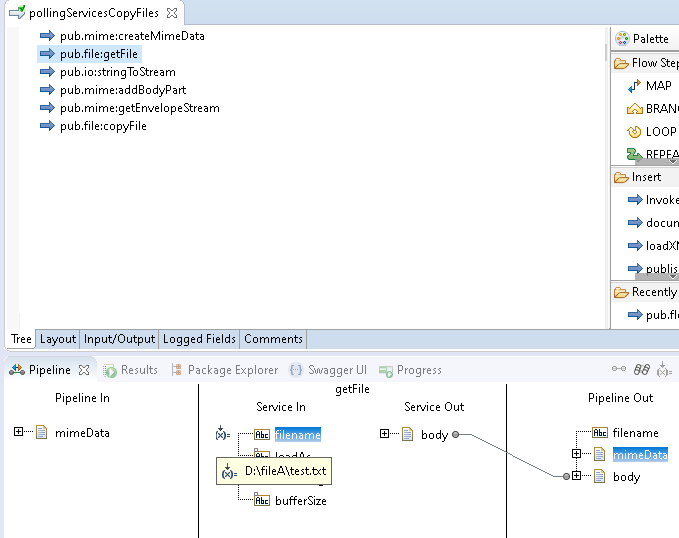This screenshot has width=679, height=538.
Task: Expand body in Pipeline Out
Action: (576, 476)
